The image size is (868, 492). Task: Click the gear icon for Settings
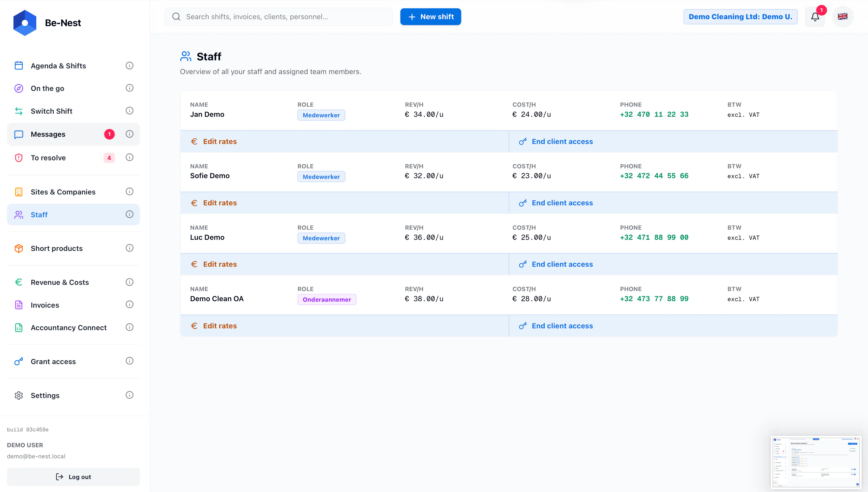[19, 395]
